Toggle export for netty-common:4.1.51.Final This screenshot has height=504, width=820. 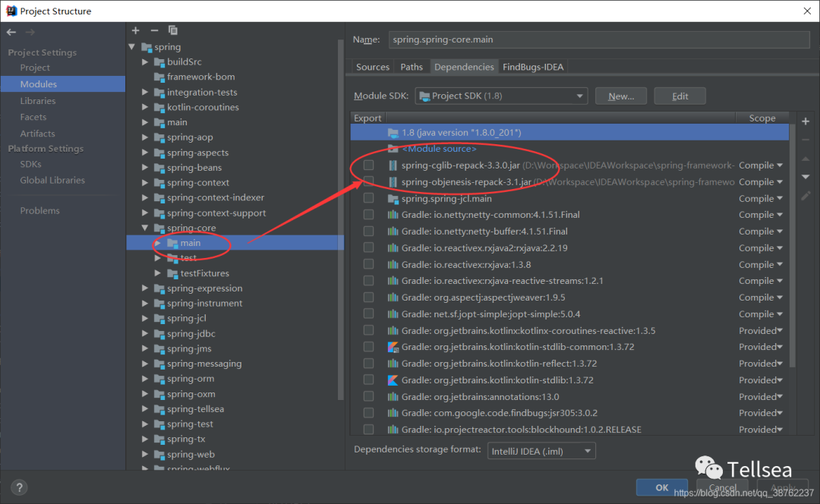pyautogui.click(x=369, y=215)
